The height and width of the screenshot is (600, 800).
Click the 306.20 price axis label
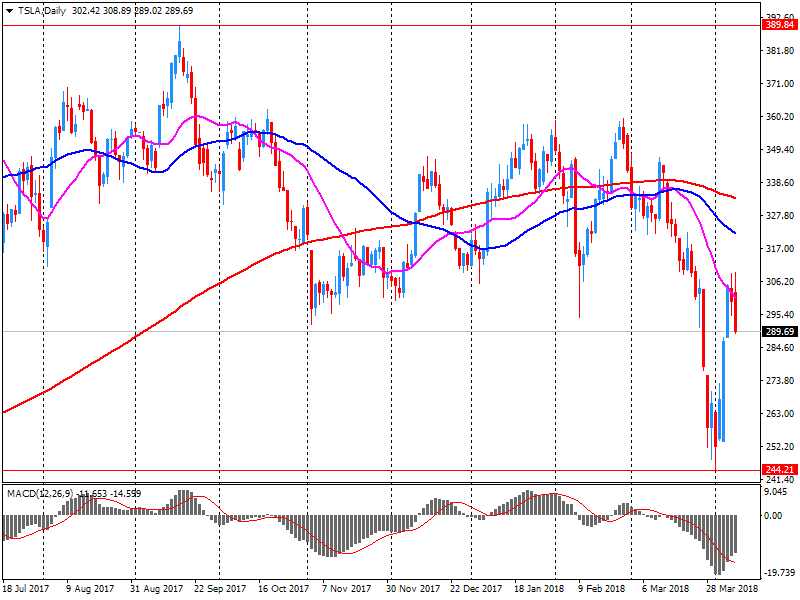780,282
